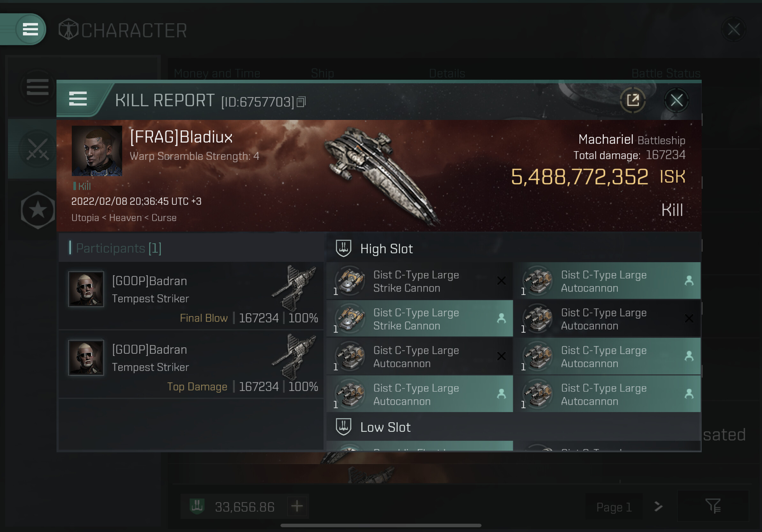This screenshot has width=762, height=532.
Task: Open the Character main menu button
Action: click(x=30, y=29)
